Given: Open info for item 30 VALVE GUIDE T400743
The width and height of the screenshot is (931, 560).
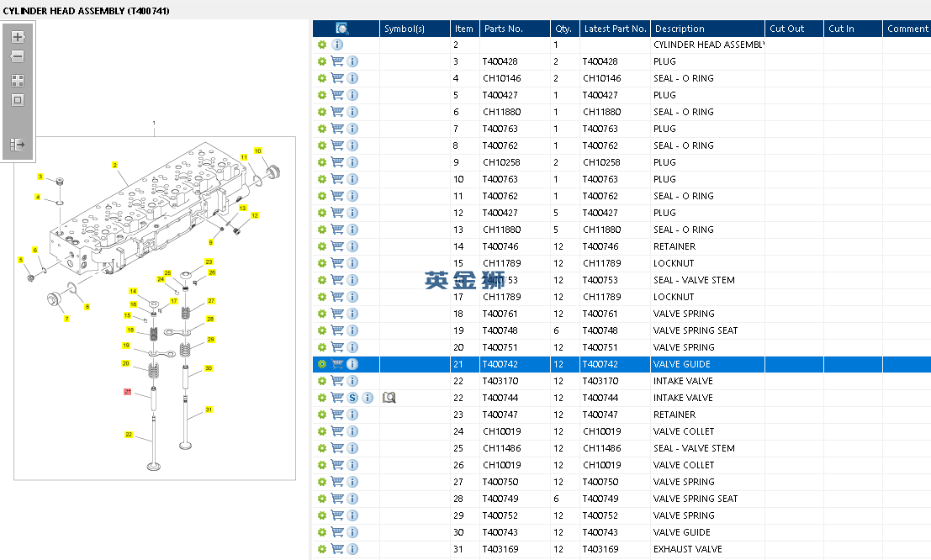Looking at the screenshot, I should point(352,533).
